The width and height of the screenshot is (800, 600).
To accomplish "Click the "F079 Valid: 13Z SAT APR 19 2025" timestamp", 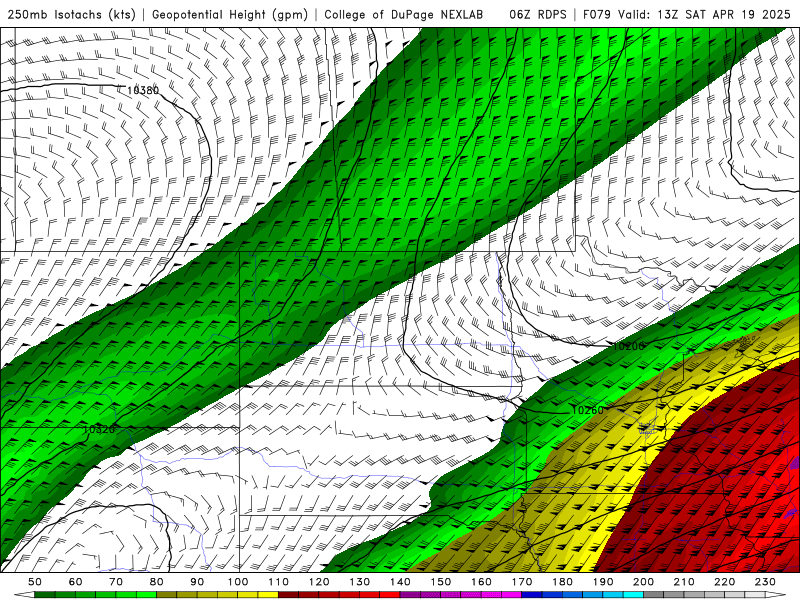I will 687,15.
